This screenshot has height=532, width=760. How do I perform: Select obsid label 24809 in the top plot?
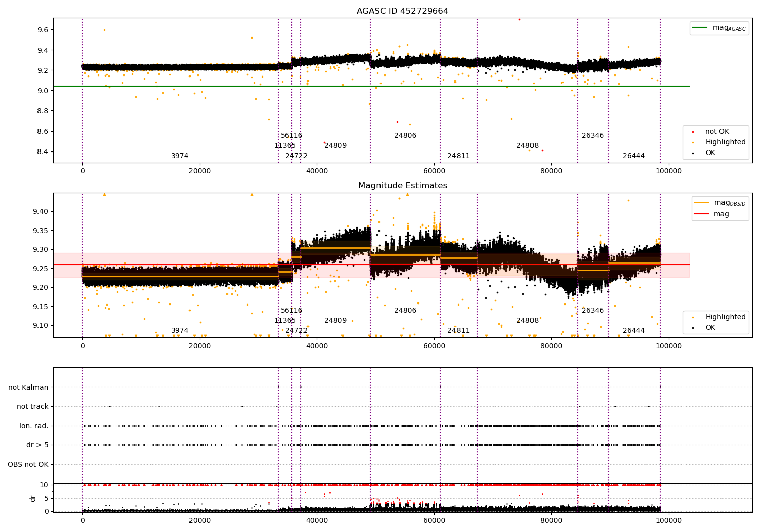[x=335, y=146]
